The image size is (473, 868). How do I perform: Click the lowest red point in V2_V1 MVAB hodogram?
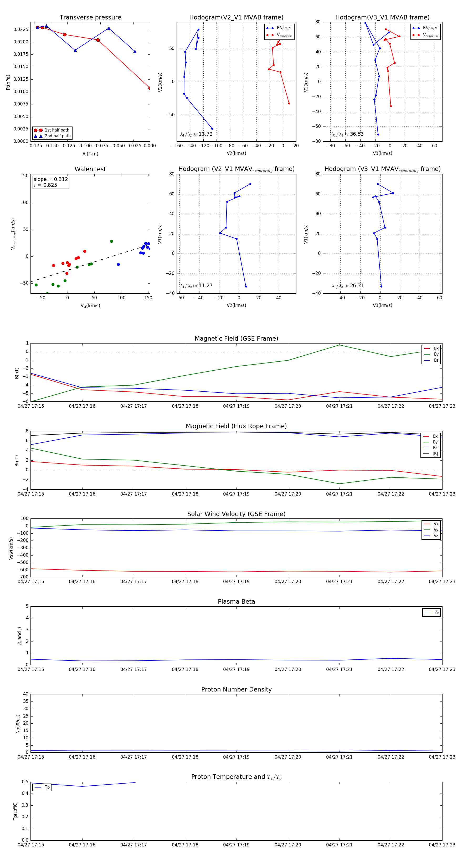coord(289,103)
